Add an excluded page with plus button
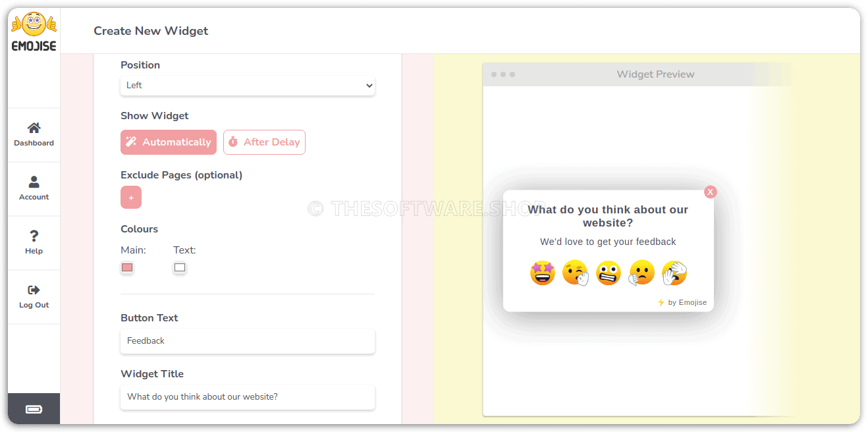 click(x=131, y=198)
